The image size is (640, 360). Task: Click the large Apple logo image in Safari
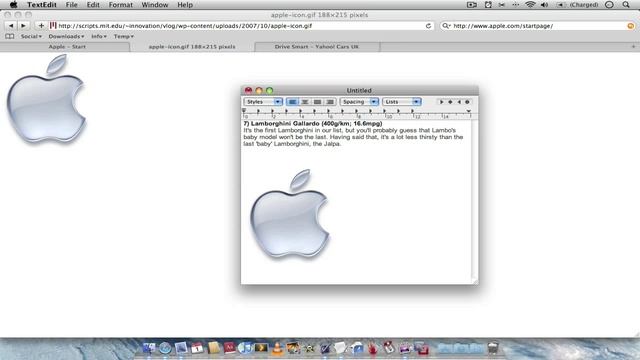46,99
